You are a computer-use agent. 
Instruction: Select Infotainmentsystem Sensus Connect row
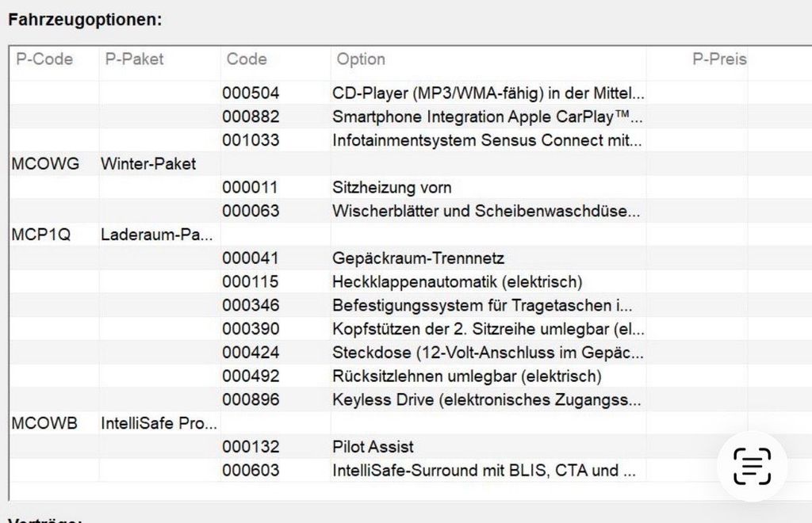(410, 140)
